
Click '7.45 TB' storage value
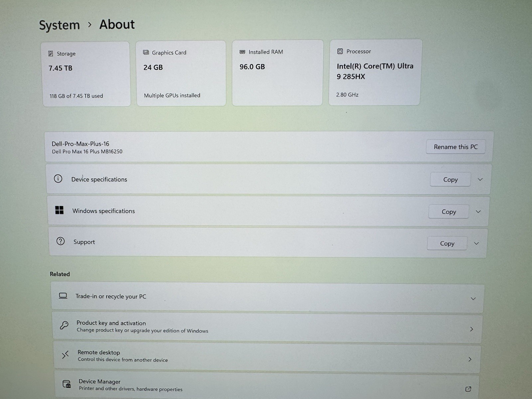pyautogui.click(x=60, y=68)
